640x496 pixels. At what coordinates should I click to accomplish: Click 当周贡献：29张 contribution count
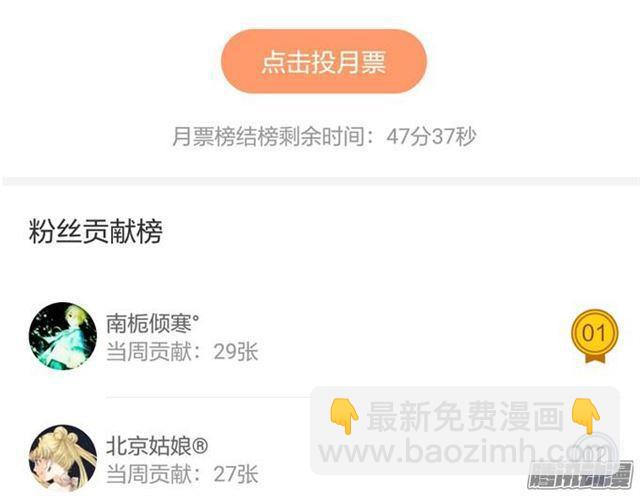coord(182,351)
